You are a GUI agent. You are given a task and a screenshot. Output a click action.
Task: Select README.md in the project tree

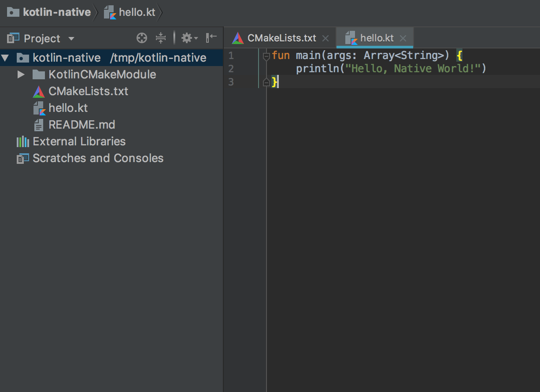pos(81,125)
